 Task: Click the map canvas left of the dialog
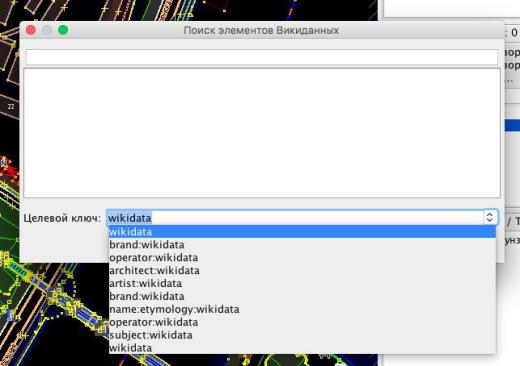(9, 133)
